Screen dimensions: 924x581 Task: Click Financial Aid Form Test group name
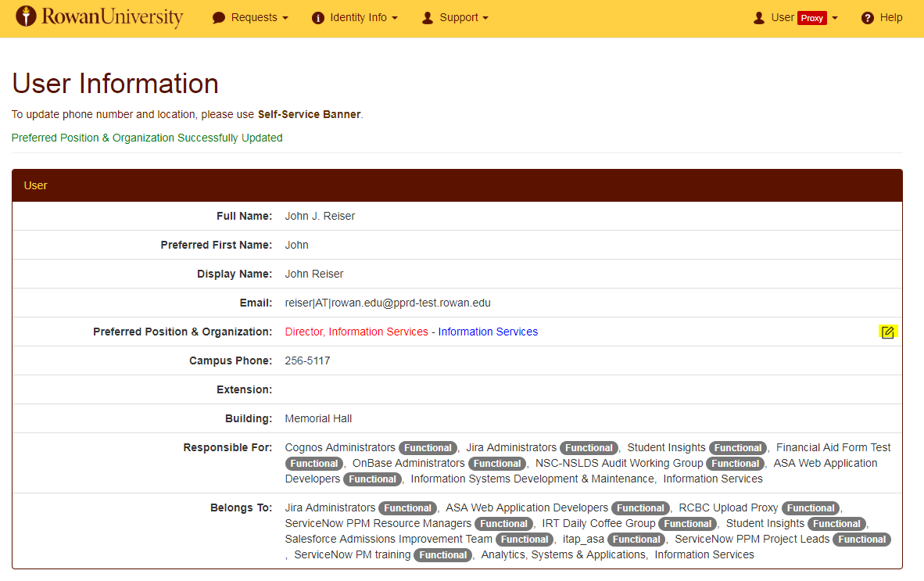833,448
